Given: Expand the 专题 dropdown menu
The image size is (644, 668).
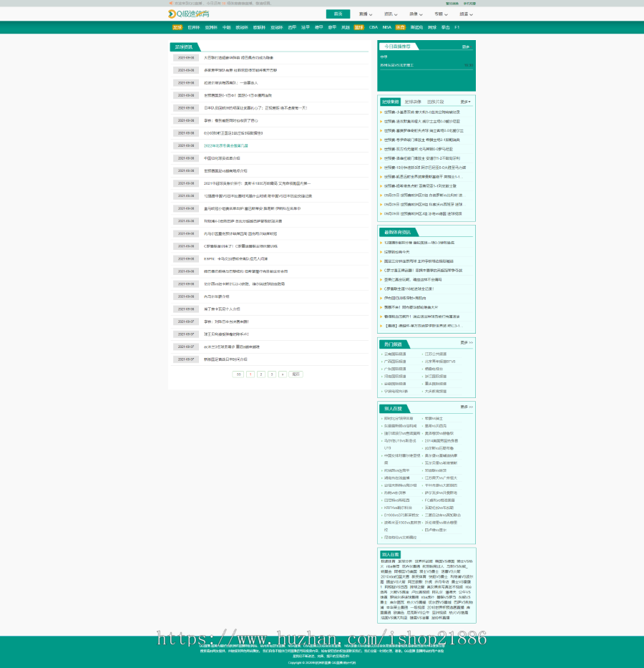Looking at the screenshot, I should pyautogui.click(x=441, y=14).
